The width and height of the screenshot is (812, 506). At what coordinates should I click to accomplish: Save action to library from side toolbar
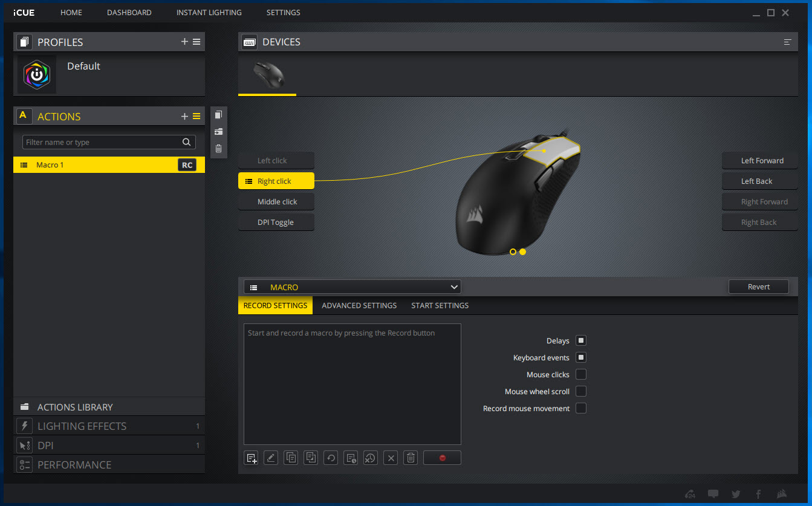click(218, 132)
